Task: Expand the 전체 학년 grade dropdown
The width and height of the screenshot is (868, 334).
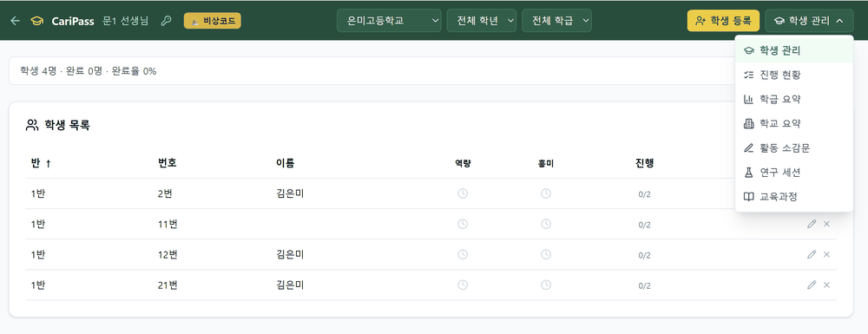Action: tap(482, 21)
